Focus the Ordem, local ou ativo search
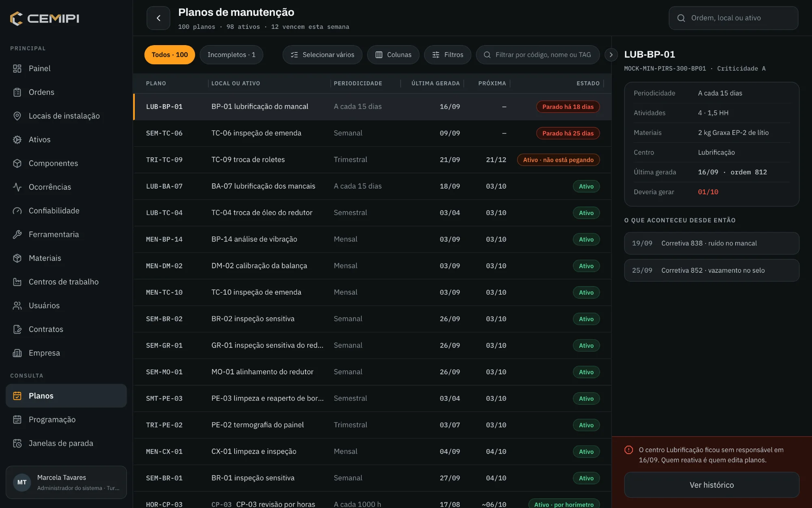 click(734, 18)
